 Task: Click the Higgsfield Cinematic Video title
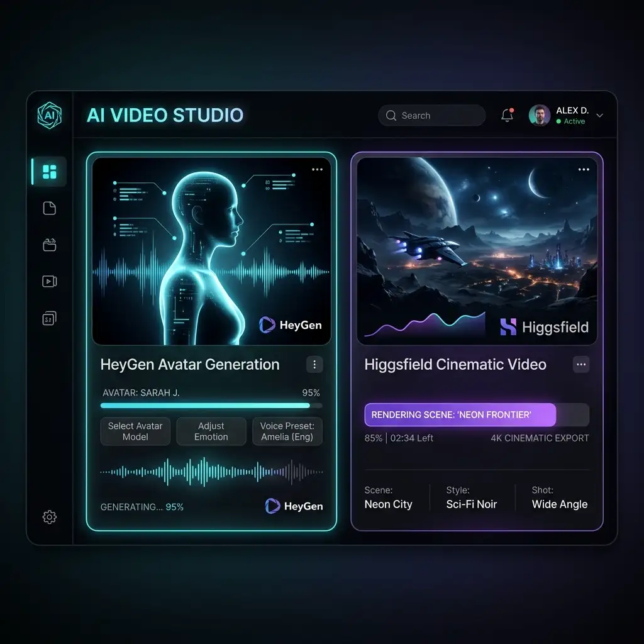point(455,364)
